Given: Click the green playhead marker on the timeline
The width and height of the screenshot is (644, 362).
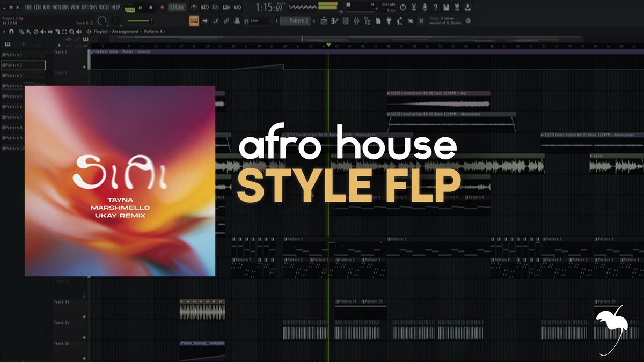Looking at the screenshot, I should pyautogui.click(x=328, y=45).
